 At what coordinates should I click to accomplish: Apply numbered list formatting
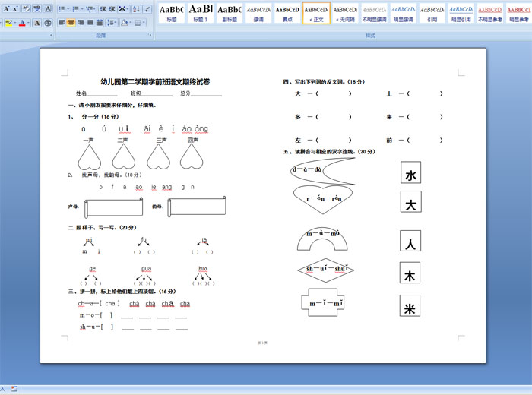[x=75, y=9]
